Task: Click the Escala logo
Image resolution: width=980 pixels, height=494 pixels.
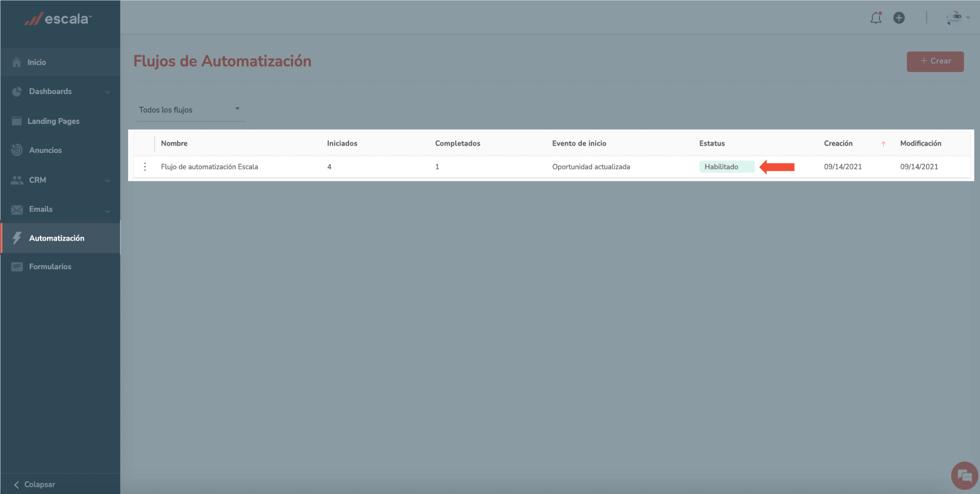Action: (x=58, y=19)
